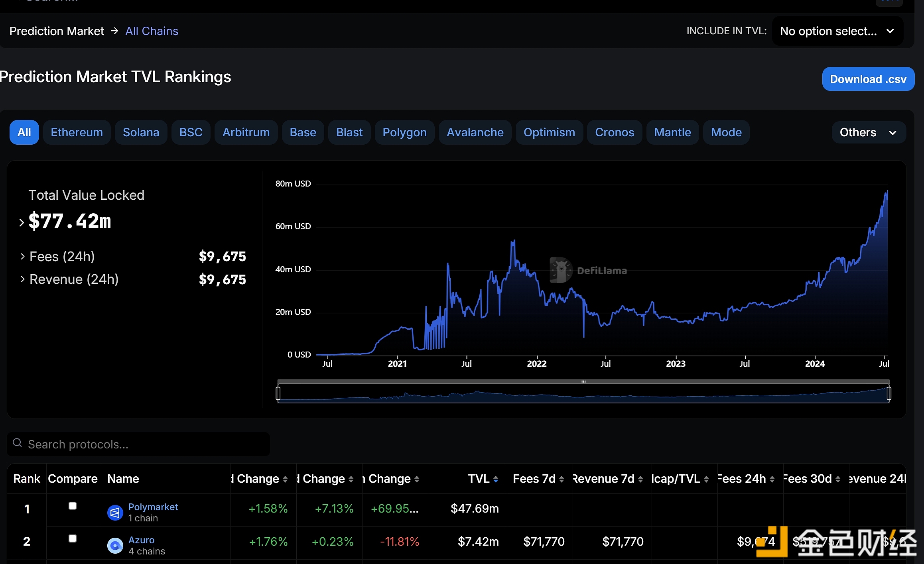Filter rankings by Solana
924x564 pixels.
click(x=141, y=132)
